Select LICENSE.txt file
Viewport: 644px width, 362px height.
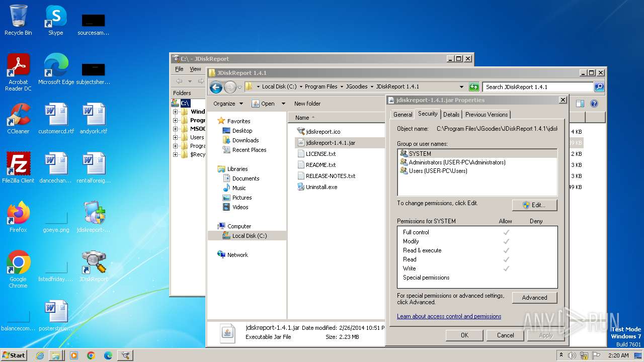click(x=316, y=154)
